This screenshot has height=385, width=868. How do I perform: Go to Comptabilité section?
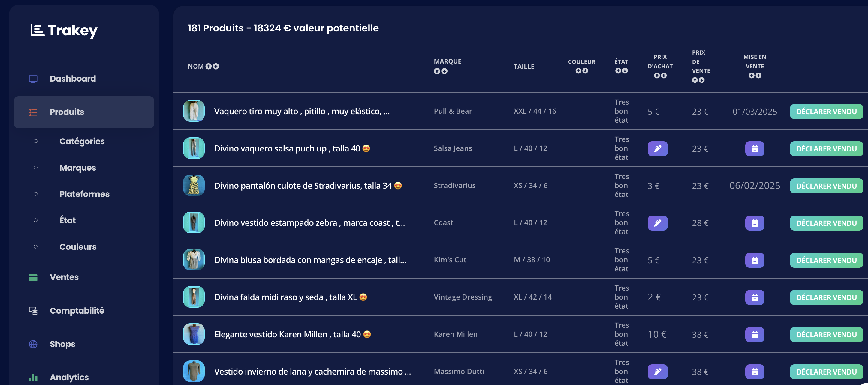(x=77, y=311)
